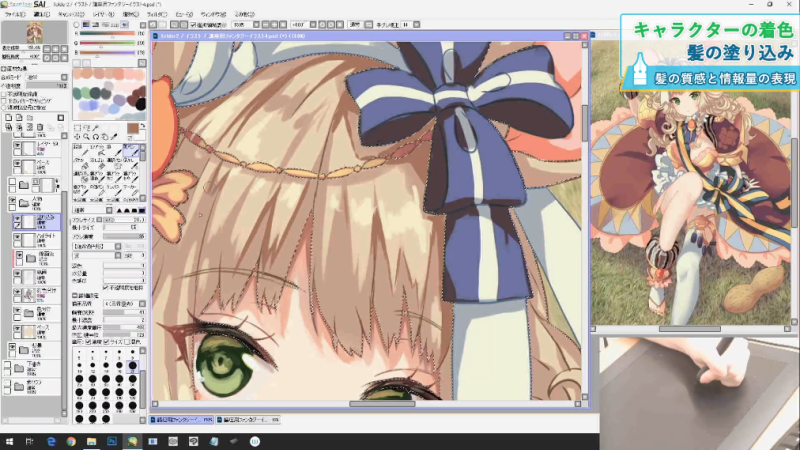Zoom in canvas with plus toolbar button

pos(274,24)
